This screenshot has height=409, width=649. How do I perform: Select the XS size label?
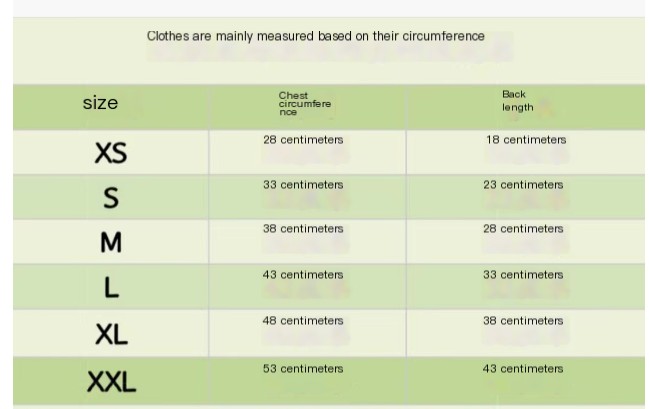click(111, 153)
